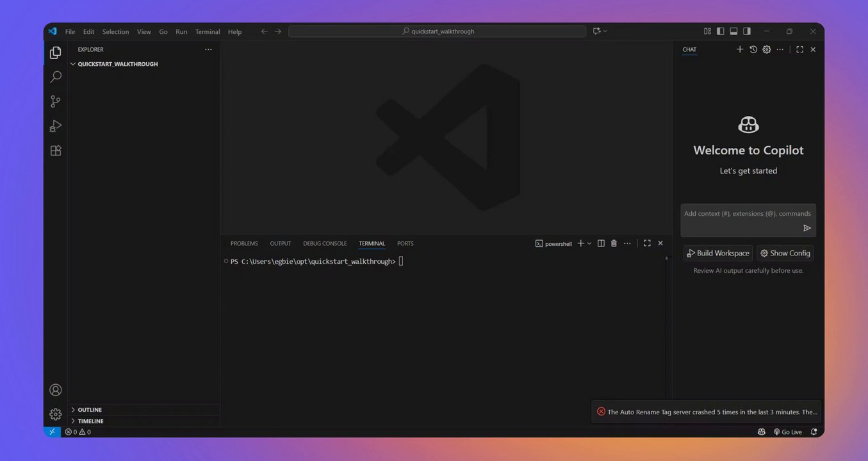Select the TERMINAL tab
The width and height of the screenshot is (868, 461).
click(372, 243)
